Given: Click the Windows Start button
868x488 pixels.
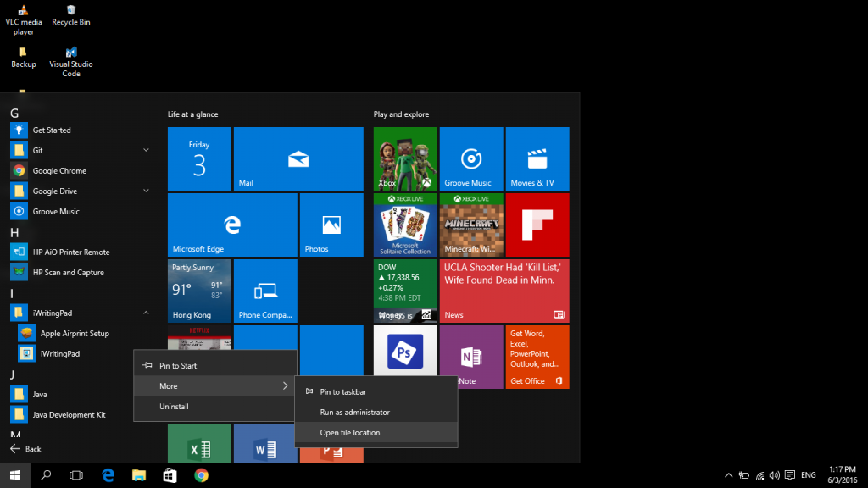Looking at the screenshot, I should 14,475.
